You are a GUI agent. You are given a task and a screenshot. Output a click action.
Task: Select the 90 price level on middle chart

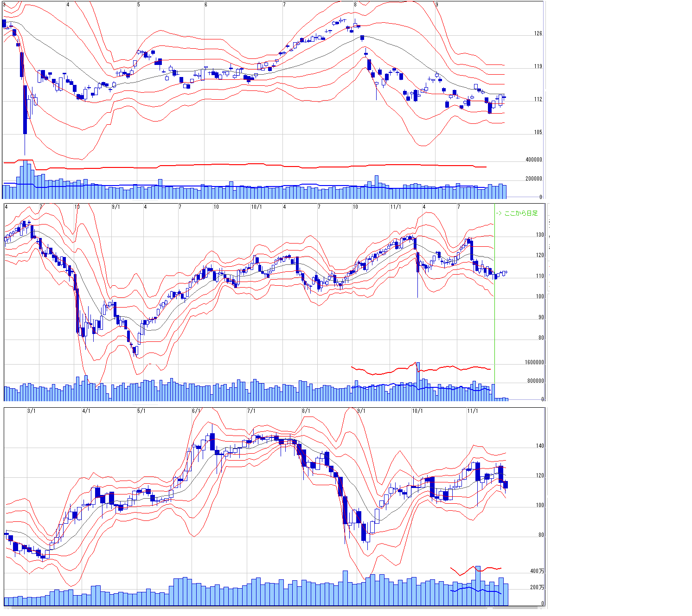(x=541, y=318)
